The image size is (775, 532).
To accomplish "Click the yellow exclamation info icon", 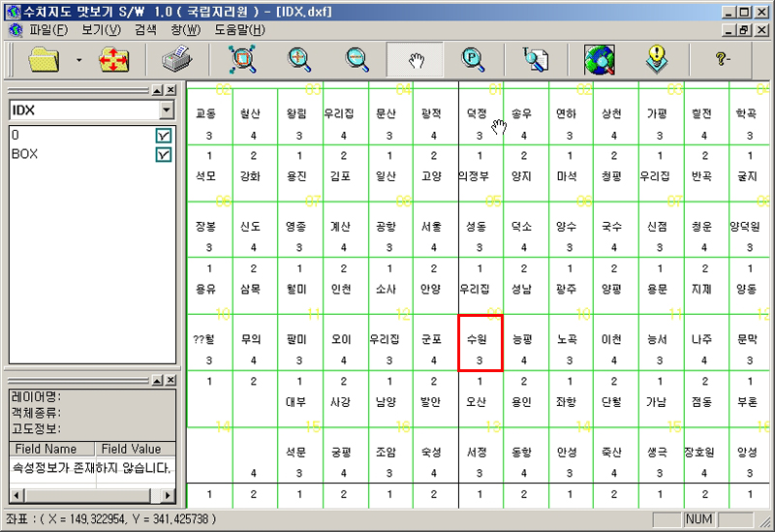I will coord(657,59).
